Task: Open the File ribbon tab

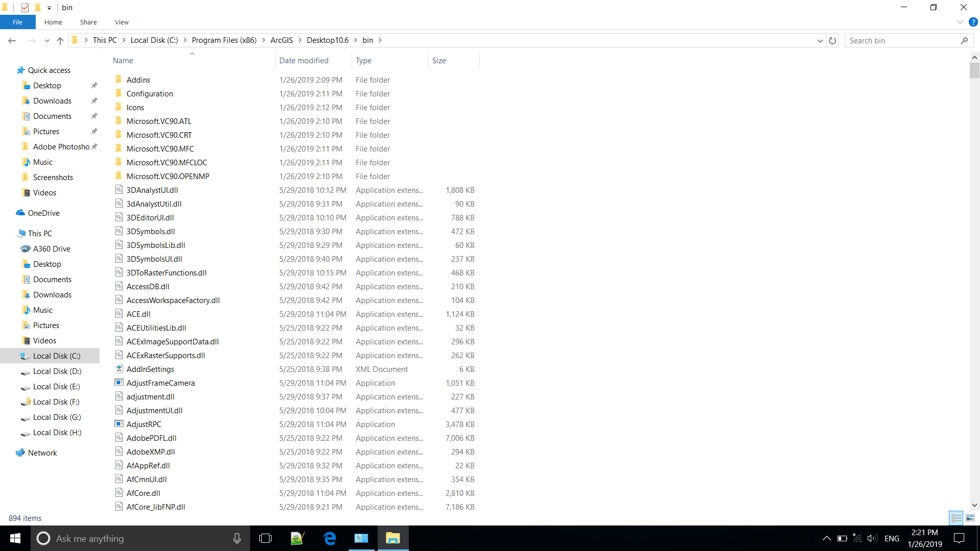Action: click(x=17, y=22)
